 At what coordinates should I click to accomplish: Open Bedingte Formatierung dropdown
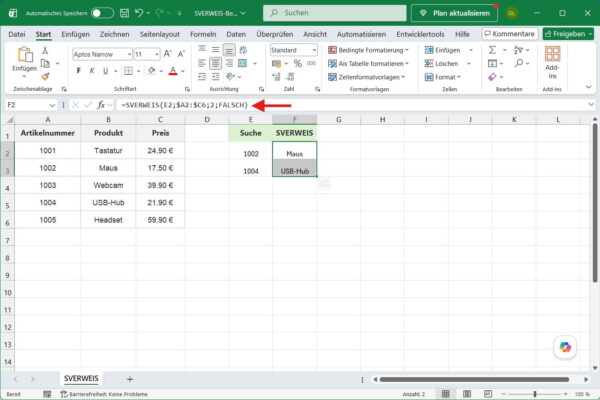pyautogui.click(x=369, y=50)
